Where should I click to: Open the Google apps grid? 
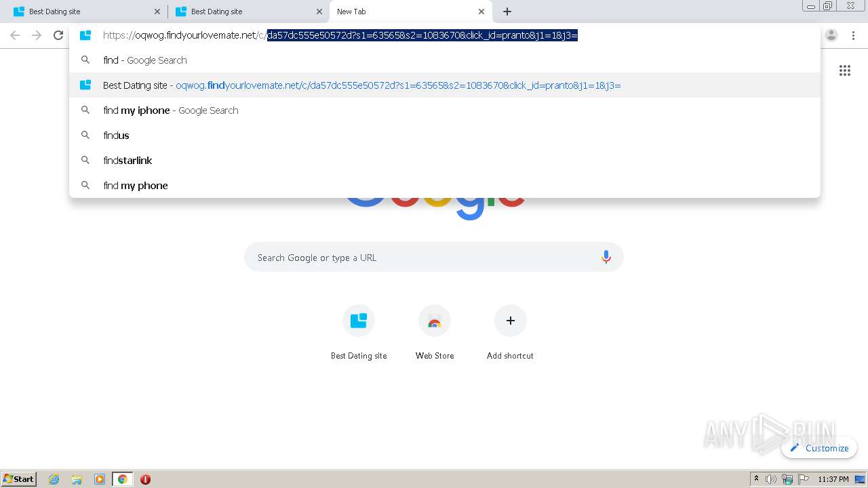tap(845, 70)
